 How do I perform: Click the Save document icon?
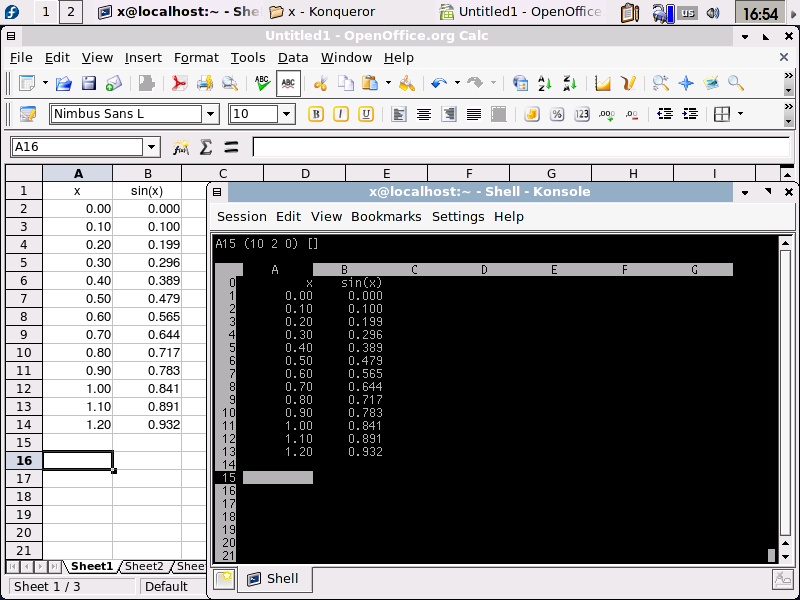coord(89,84)
